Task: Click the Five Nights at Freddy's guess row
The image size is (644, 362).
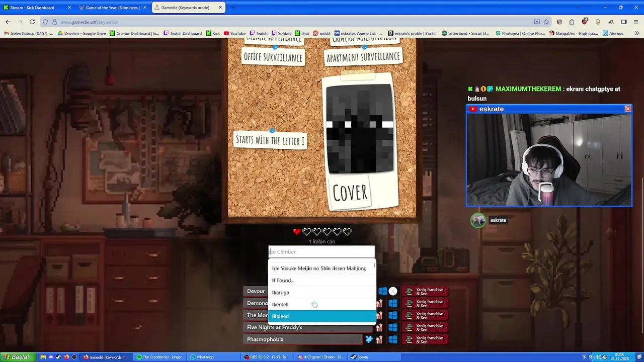Action: (308, 327)
